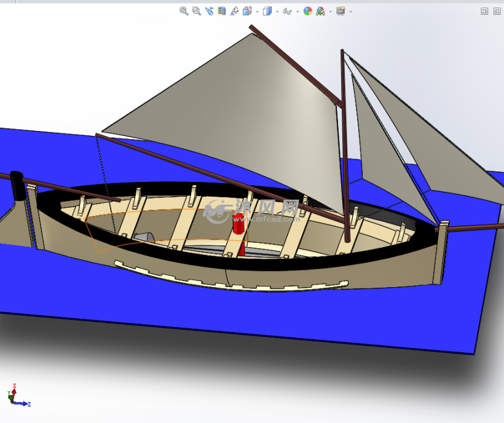This screenshot has height=423, width=504.
Task: Click the Previous View icon
Action: coord(209,11)
